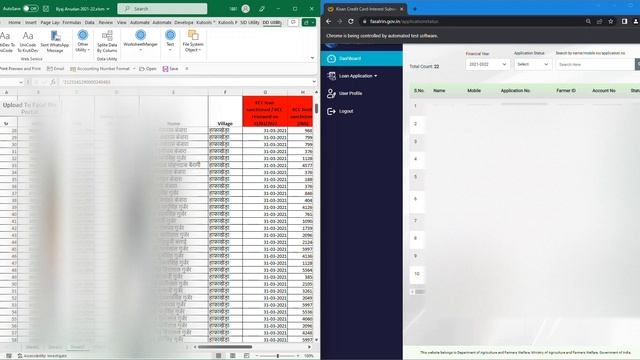Open the Text utility dropdown
The width and height of the screenshot is (640, 360).
[x=170, y=41]
